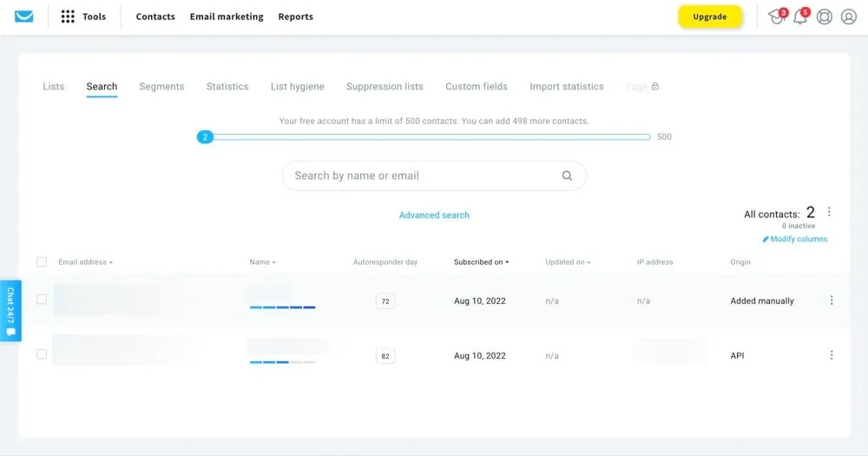Image resolution: width=868 pixels, height=456 pixels.
Task: Open the three-dot menu beside All contacts
Action: [829, 212]
